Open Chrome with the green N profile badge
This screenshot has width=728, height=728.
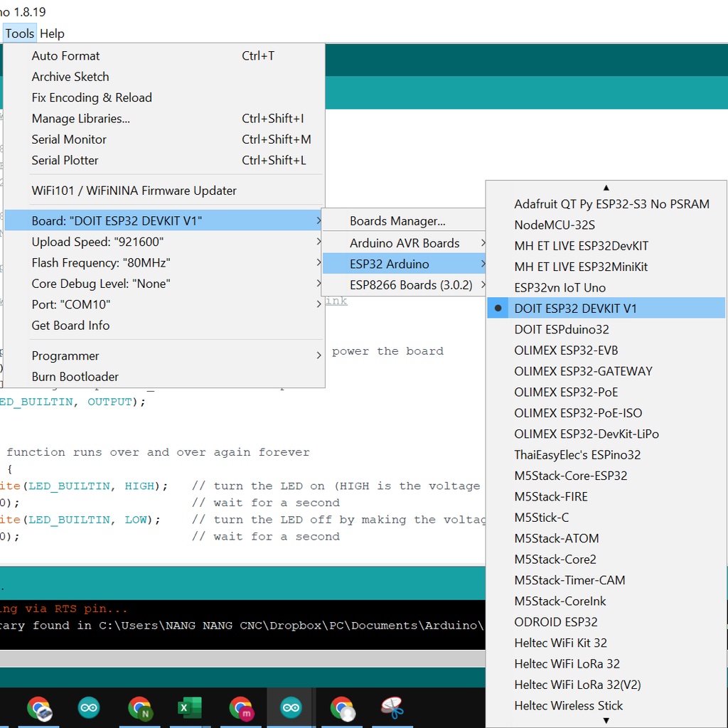[x=140, y=708]
